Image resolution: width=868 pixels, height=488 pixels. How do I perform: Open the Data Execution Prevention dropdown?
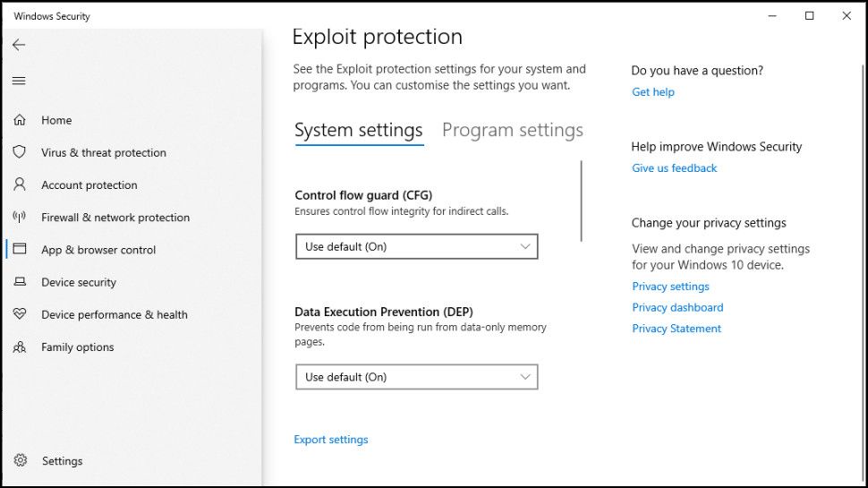click(x=416, y=377)
